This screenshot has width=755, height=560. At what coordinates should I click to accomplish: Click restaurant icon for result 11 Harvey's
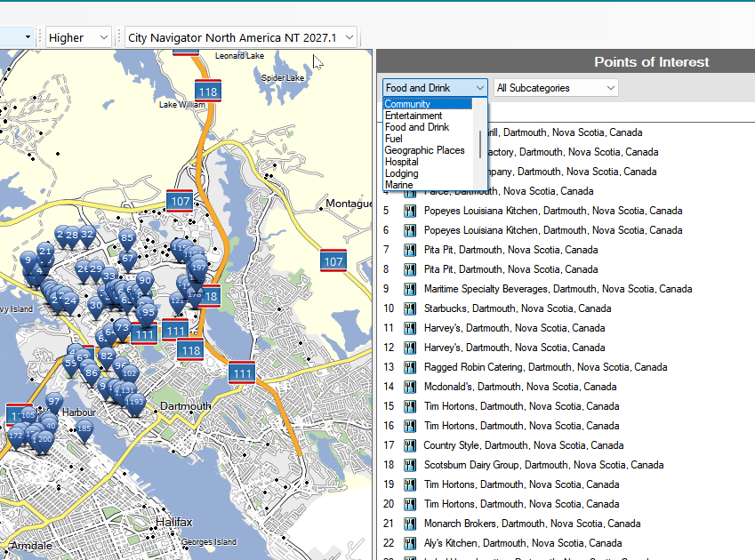coord(410,328)
